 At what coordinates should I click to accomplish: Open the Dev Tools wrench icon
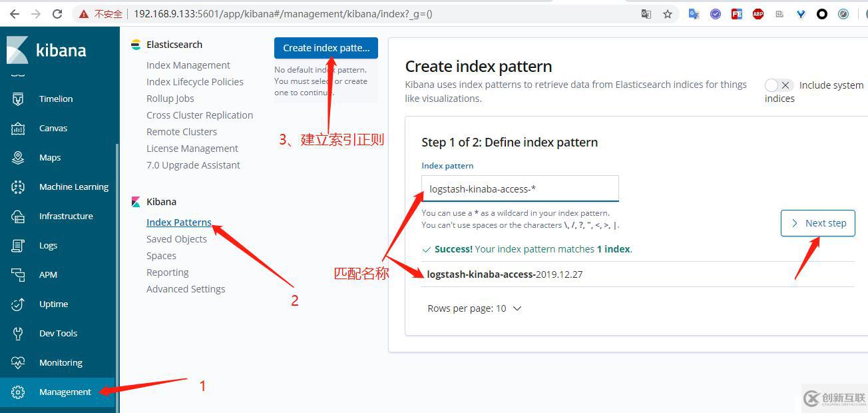coord(18,333)
